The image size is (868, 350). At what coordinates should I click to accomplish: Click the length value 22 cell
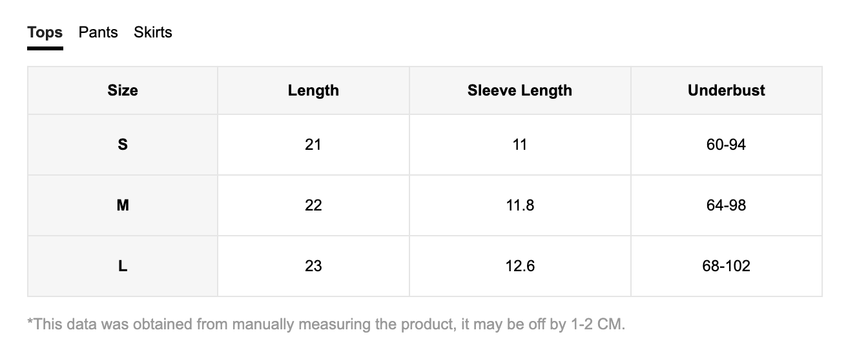tap(313, 205)
